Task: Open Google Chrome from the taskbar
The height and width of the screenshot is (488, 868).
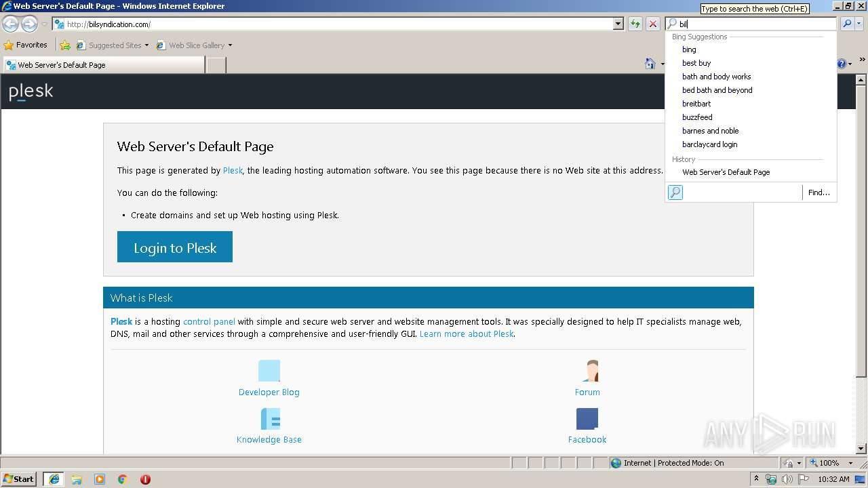Action: (x=123, y=479)
